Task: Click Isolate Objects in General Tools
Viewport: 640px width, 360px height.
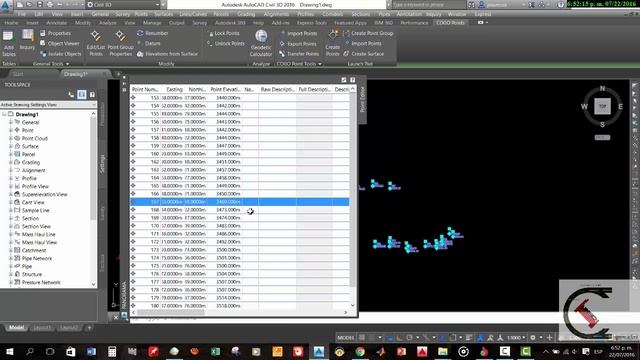Action: tap(61, 53)
